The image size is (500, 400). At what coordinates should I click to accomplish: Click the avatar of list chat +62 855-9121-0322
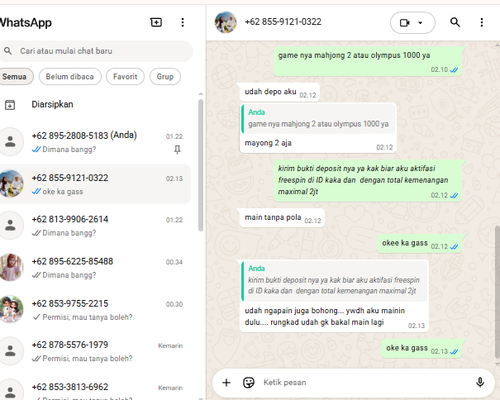pos(11,184)
